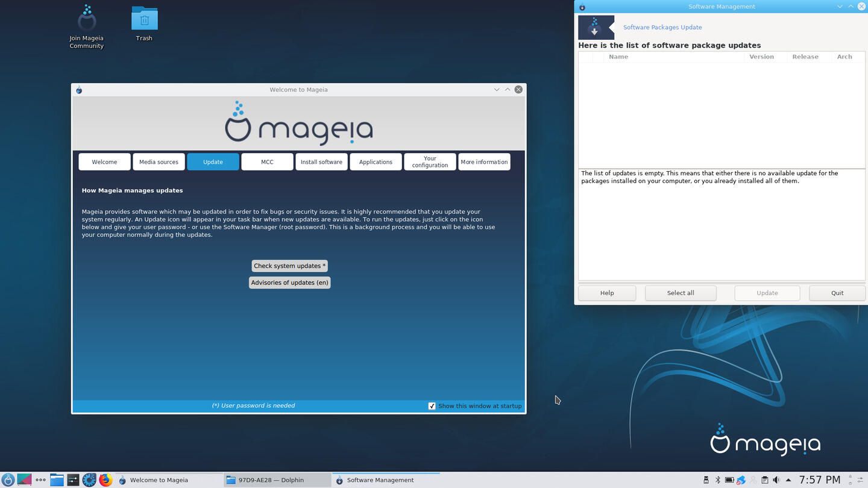Toggle Show this window at startup checkbox
This screenshot has height=488, width=868.
coord(432,406)
